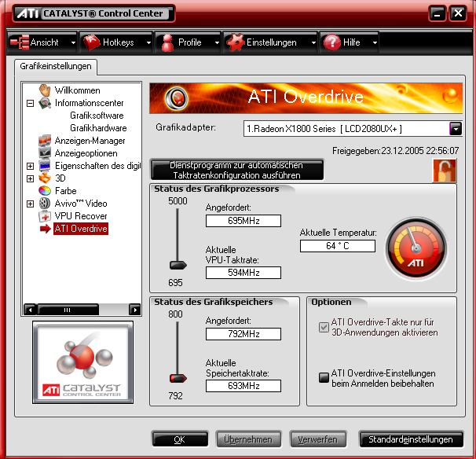The width and height of the screenshot is (476, 459).
Task: Click the tree scrollbar right arrow
Action: click(135, 310)
